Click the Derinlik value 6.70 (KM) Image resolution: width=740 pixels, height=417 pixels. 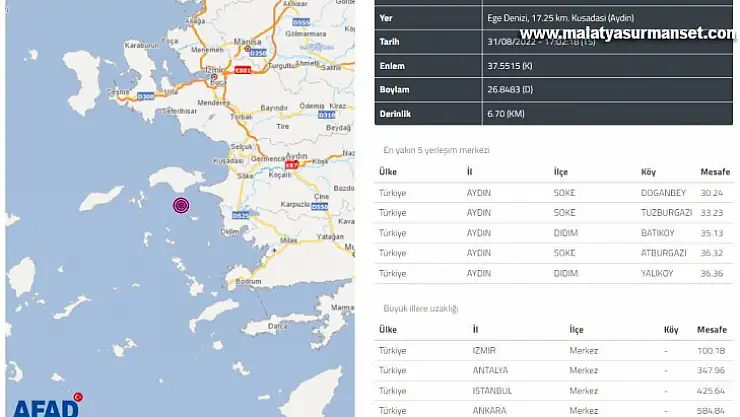click(x=505, y=113)
